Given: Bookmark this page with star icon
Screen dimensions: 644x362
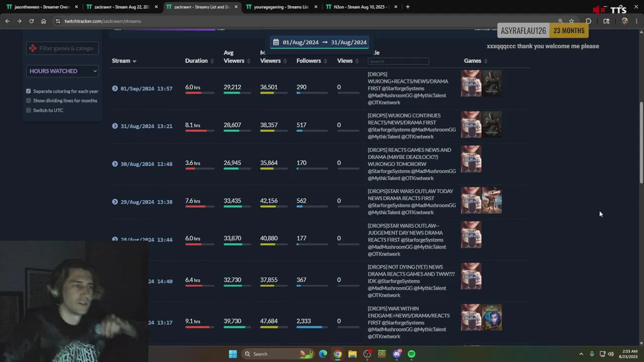Looking at the screenshot, I should [x=572, y=21].
